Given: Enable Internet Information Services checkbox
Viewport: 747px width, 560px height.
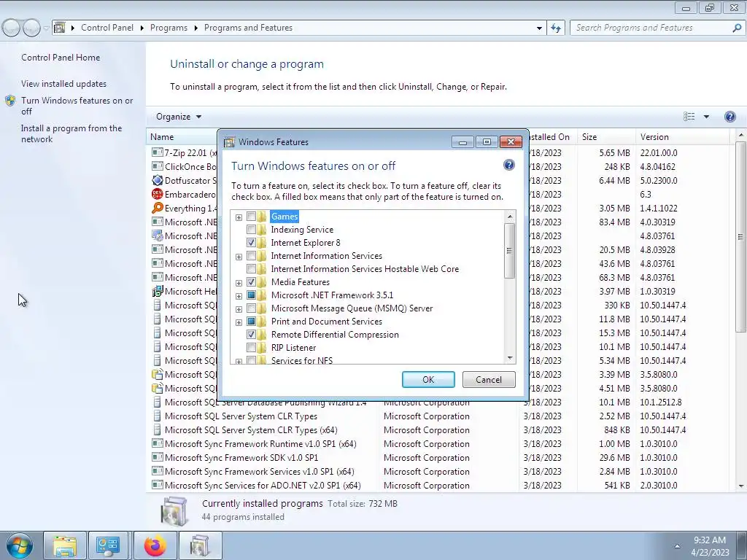Looking at the screenshot, I should click(x=251, y=256).
